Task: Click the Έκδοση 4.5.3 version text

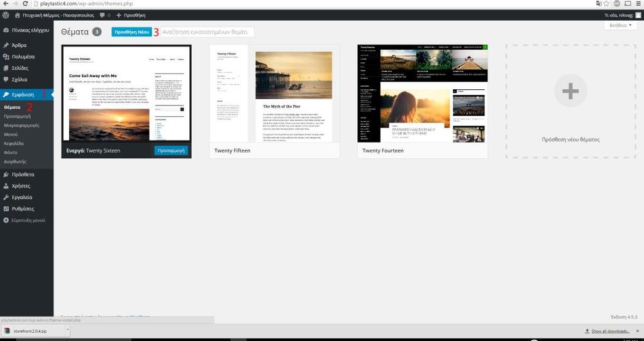Action: click(623, 317)
